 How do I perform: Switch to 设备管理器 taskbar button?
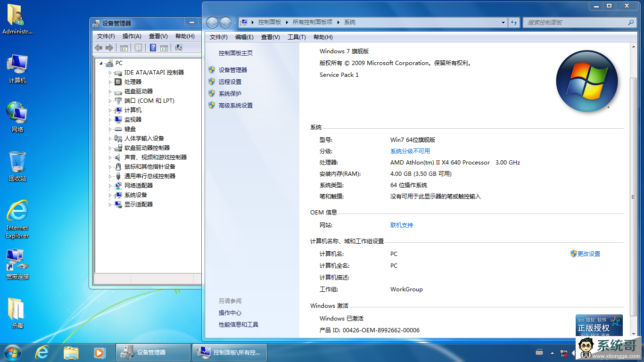point(153,353)
